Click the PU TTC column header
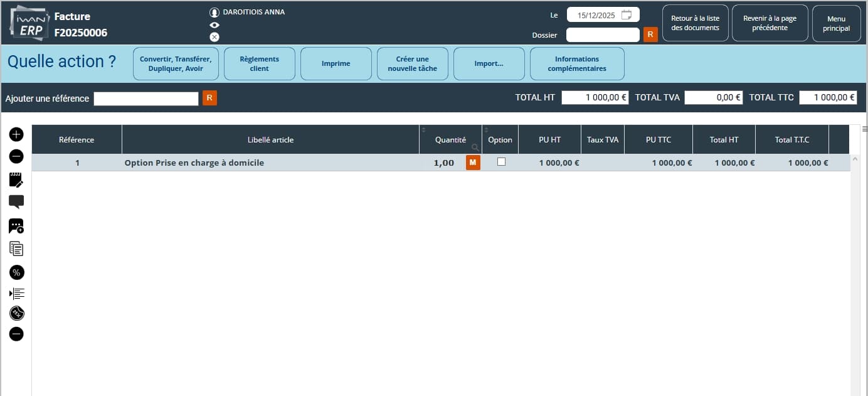This screenshot has width=868, height=396. [659, 139]
